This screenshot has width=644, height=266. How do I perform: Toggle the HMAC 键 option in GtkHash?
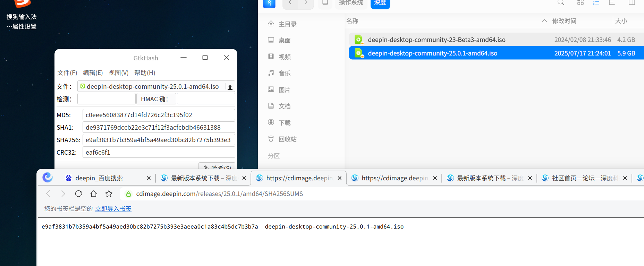pyautogui.click(x=156, y=99)
